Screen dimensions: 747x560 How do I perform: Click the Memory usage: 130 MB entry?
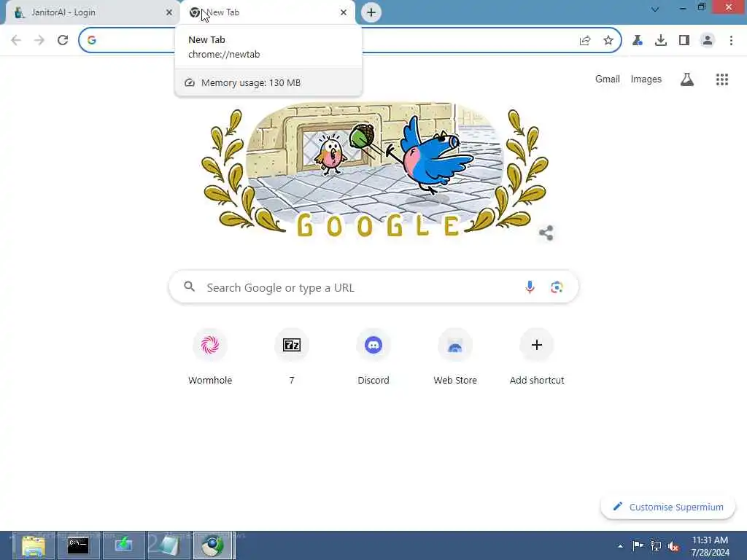pyautogui.click(x=268, y=83)
